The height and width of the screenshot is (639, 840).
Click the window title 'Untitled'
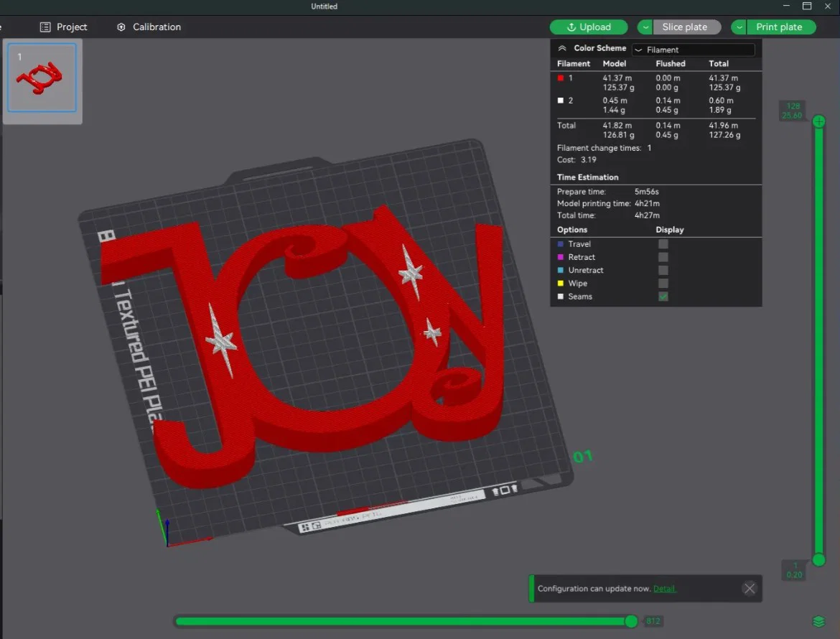tap(324, 6)
